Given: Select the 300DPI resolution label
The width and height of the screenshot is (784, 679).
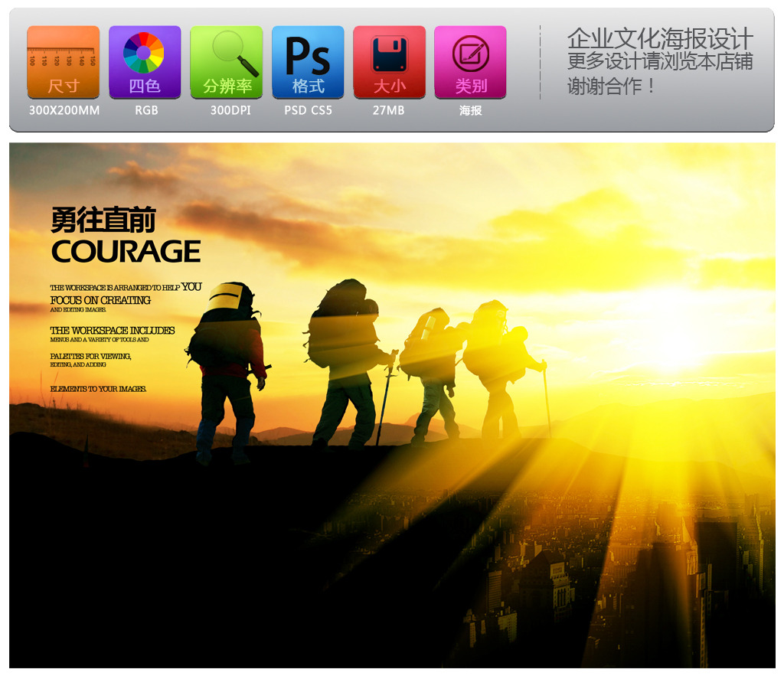Looking at the screenshot, I should (230, 110).
